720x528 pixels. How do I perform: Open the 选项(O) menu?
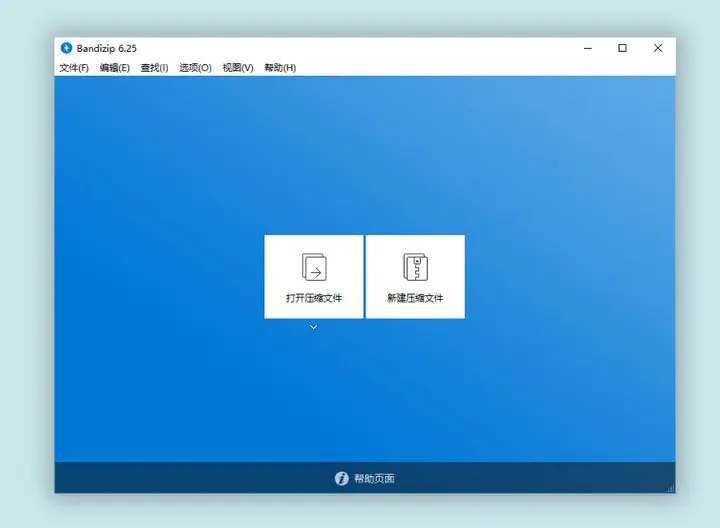(195, 68)
